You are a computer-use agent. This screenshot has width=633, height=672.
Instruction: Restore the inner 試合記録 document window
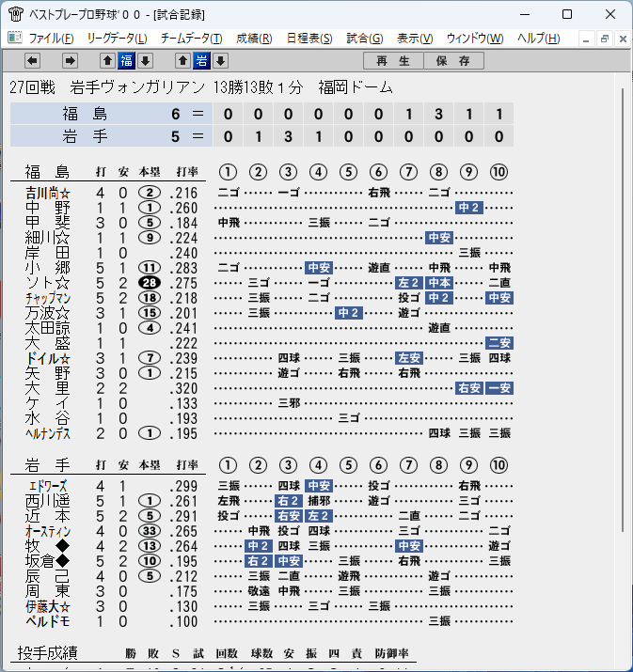[605, 39]
